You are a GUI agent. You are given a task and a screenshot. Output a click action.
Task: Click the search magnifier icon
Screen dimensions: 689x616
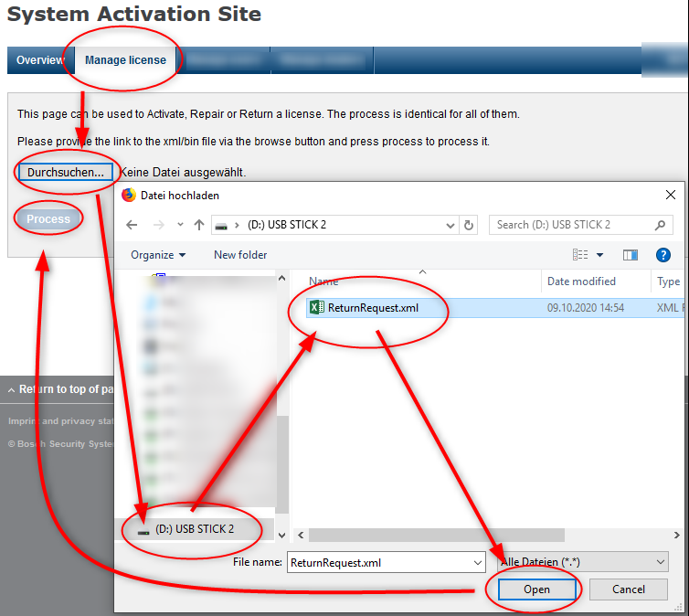660,225
